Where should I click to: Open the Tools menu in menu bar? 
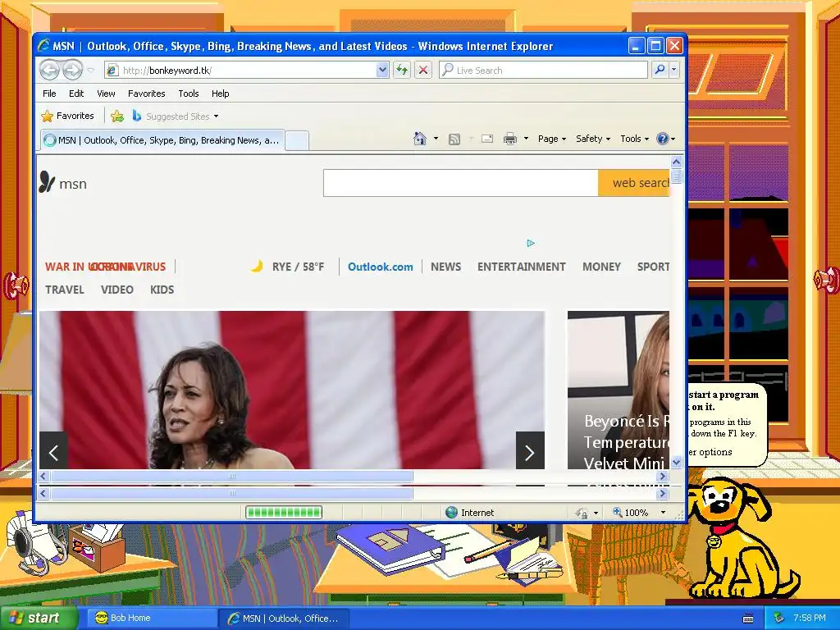tap(189, 94)
